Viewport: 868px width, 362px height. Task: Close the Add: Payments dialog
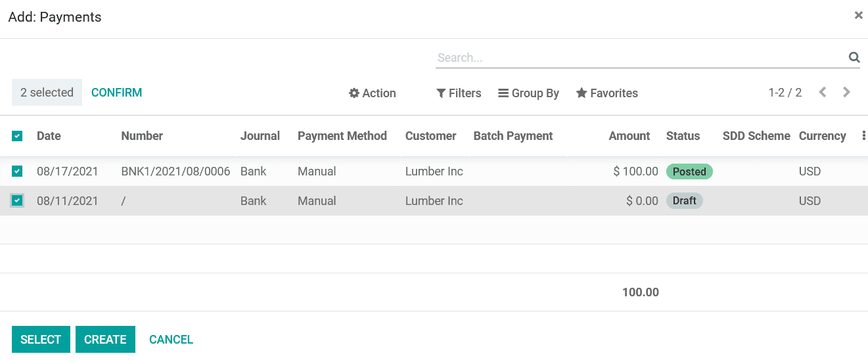pyautogui.click(x=858, y=15)
